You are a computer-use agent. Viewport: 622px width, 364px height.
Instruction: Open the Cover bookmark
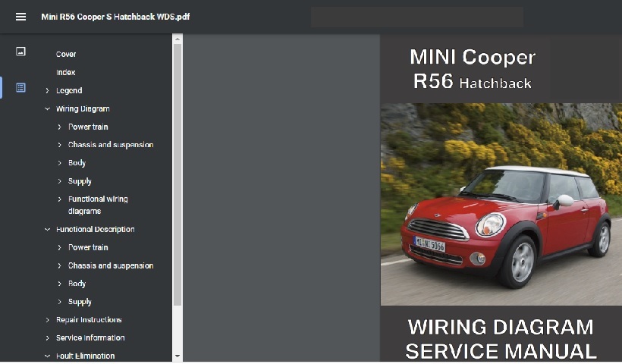66,55
